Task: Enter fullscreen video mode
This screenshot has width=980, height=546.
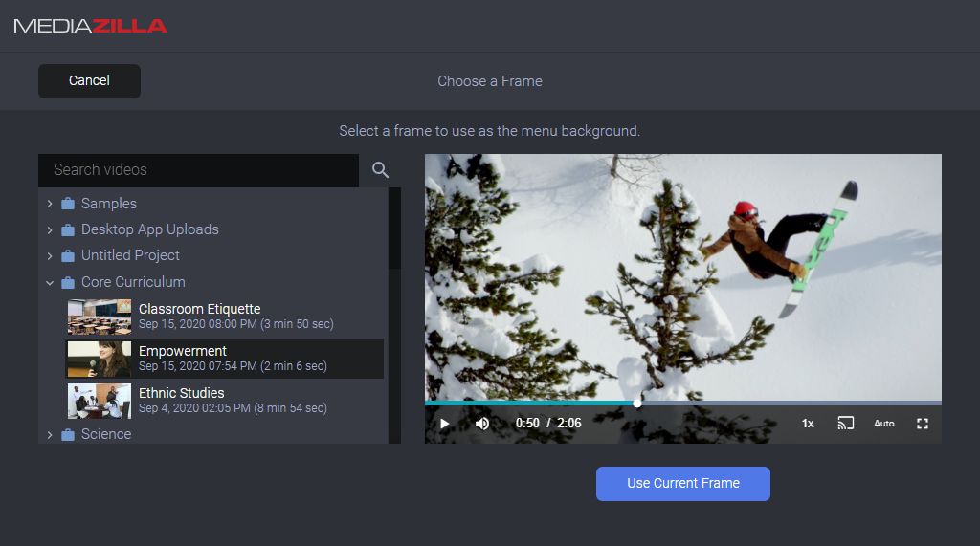Action: click(x=923, y=424)
